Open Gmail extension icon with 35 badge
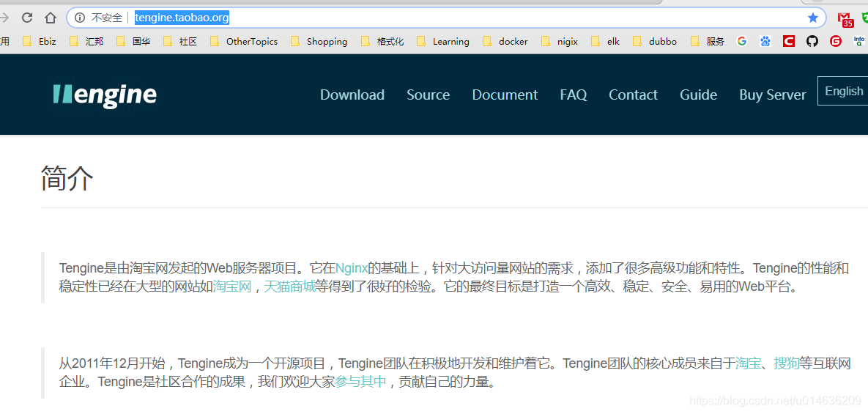 [845, 19]
